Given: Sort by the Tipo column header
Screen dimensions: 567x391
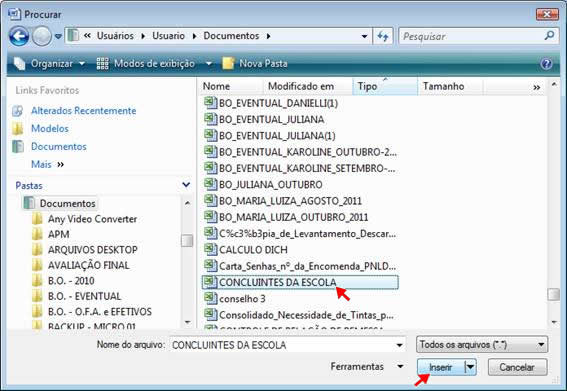Looking at the screenshot, I should (385, 86).
